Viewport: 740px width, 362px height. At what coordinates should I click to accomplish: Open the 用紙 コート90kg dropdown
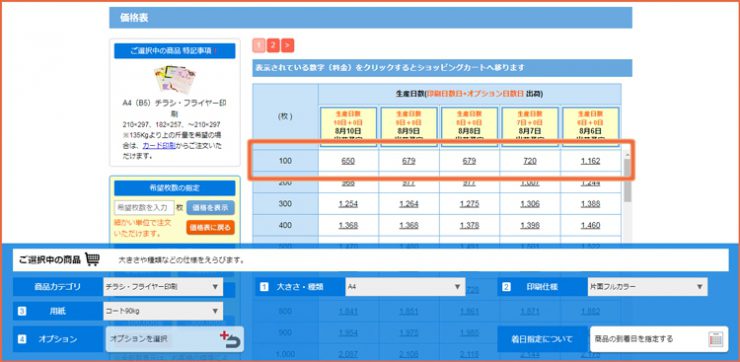click(x=163, y=311)
